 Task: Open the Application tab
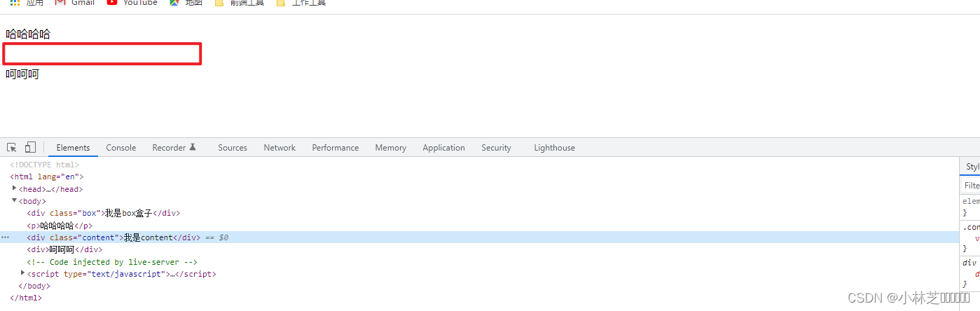pos(443,148)
